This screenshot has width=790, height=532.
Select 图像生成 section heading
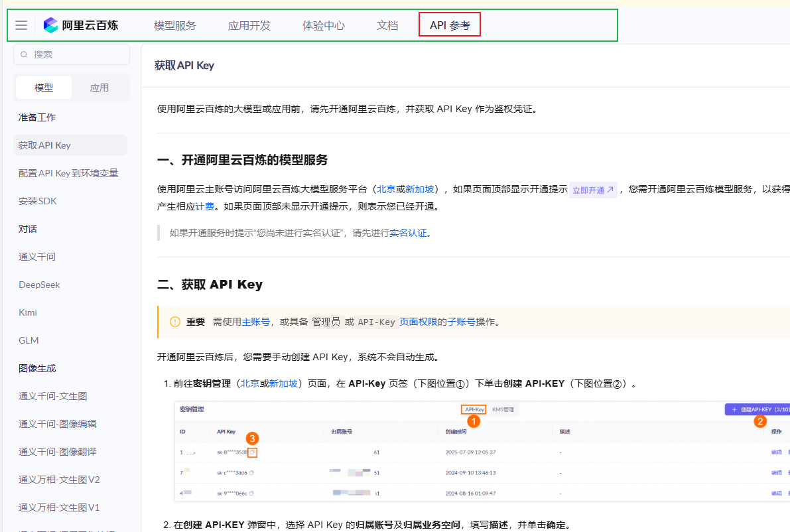coord(37,368)
